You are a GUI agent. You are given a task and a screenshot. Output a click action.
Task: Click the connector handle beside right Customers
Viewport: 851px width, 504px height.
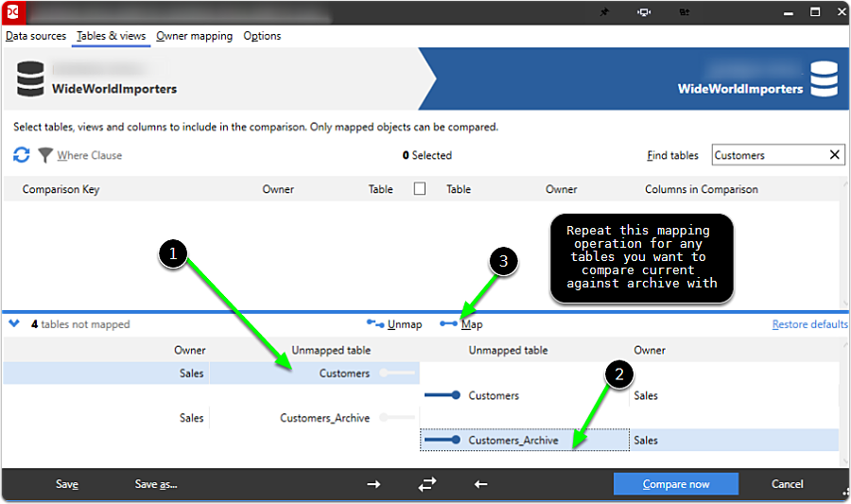443,395
